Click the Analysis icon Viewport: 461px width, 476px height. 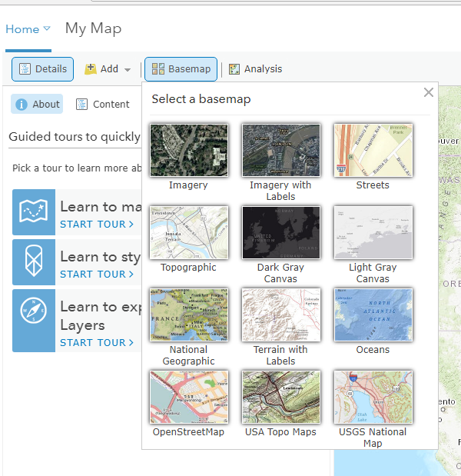coord(234,69)
